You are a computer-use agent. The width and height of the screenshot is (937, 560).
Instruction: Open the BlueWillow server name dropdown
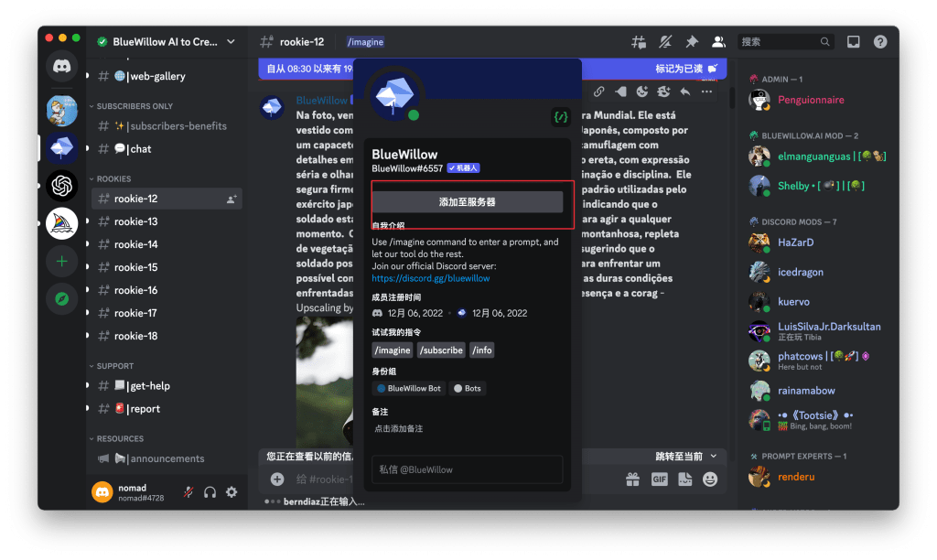[232, 42]
